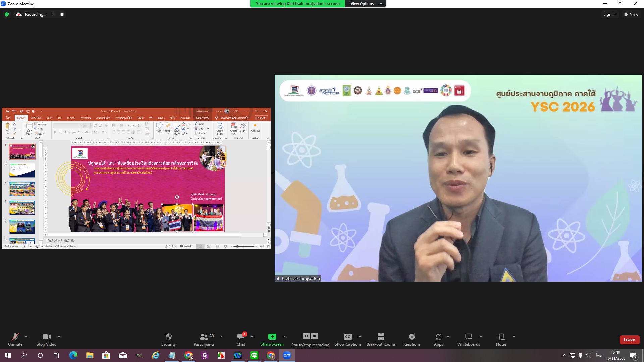The image size is (644, 362).
Task: Open the Apps menu
Action: pos(438,337)
